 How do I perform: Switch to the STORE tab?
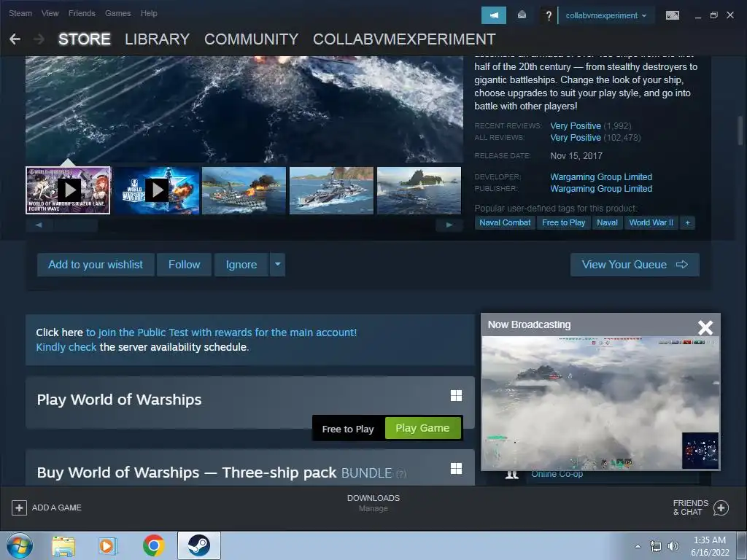tap(85, 39)
